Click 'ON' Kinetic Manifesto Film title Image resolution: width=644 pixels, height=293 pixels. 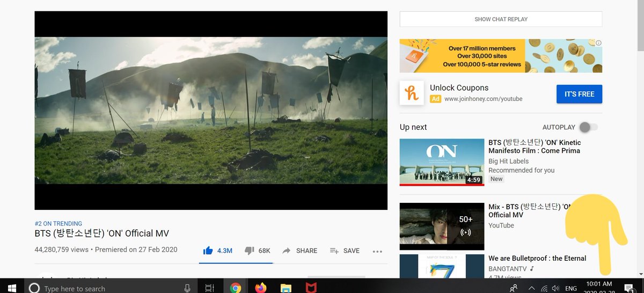pos(535,146)
